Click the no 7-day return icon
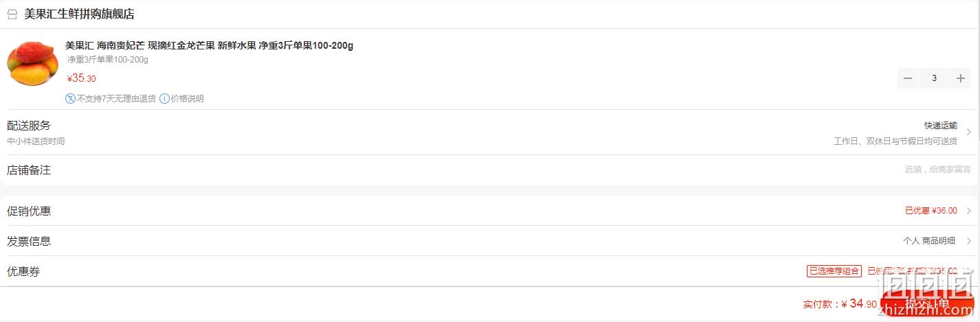Screen dimensions: 980x322 (70, 98)
